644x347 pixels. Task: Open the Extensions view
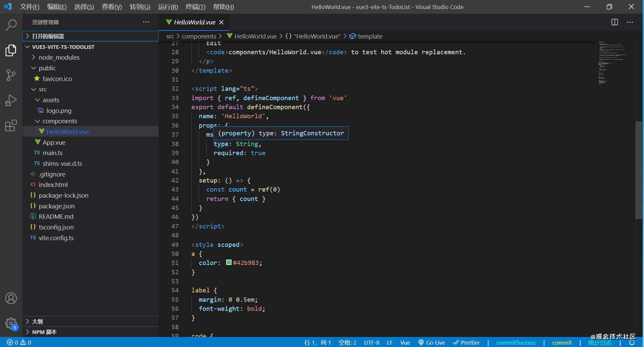11,125
